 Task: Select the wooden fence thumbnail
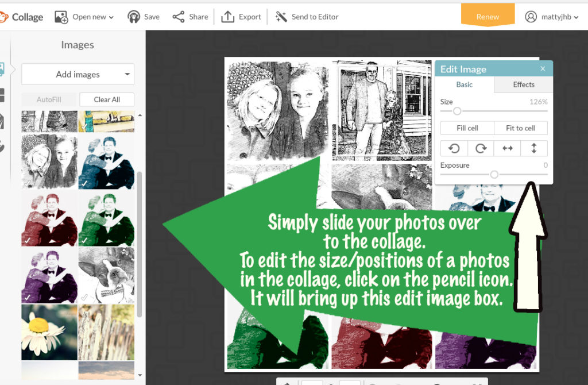[x=106, y=333]
